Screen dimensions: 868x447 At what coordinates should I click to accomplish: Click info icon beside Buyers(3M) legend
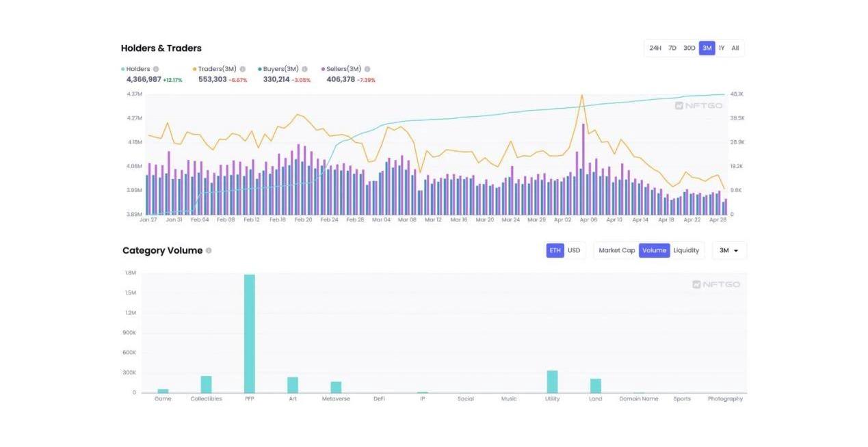pos(304,69)
